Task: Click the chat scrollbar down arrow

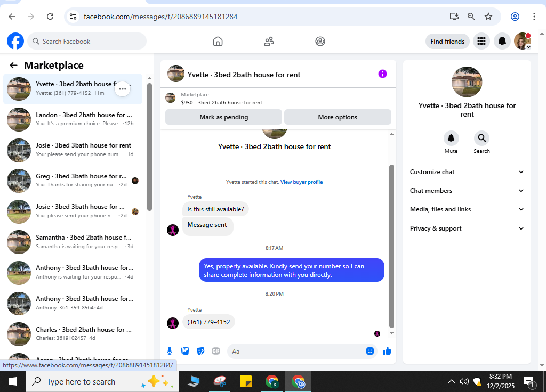Action: pyautogui.click(x=391, y=333)
